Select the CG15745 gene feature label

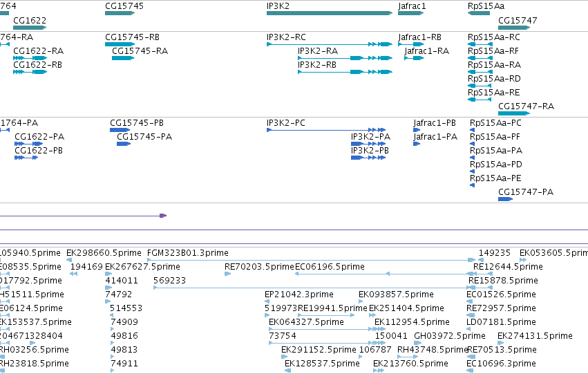(x=124, y=6)
